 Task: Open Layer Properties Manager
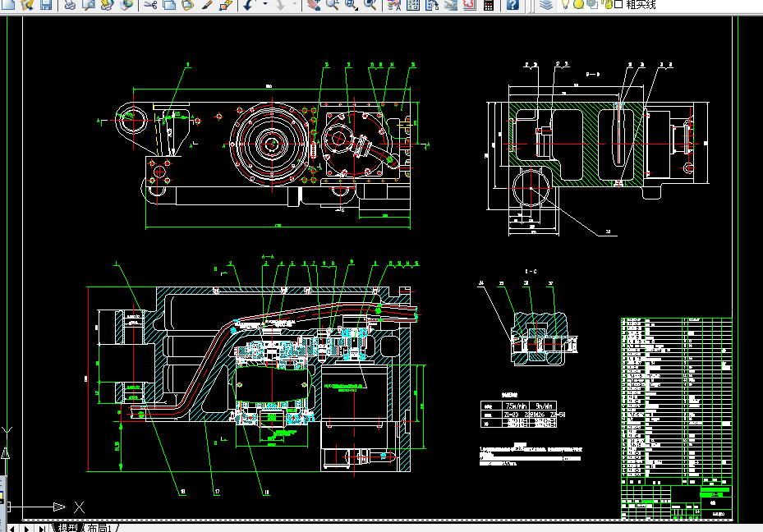pos(546,5)
